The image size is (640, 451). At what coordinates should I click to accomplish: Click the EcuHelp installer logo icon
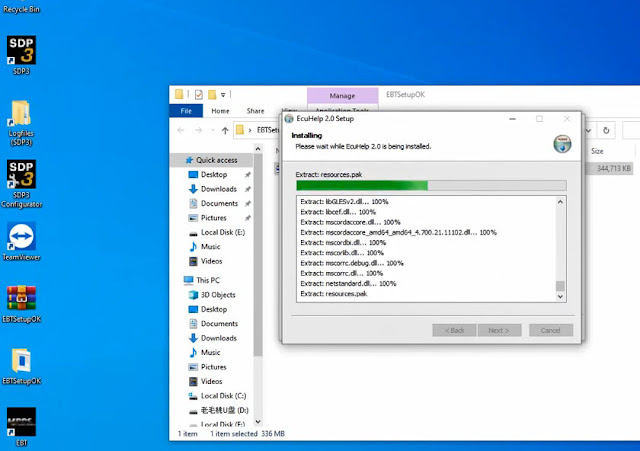coord(562,144)
